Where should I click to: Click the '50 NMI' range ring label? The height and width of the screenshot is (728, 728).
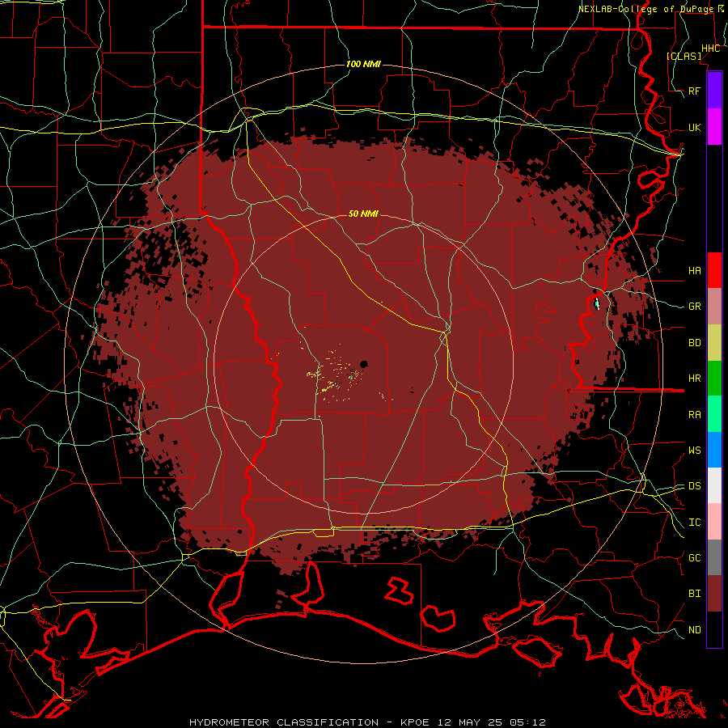coord(363,214)
